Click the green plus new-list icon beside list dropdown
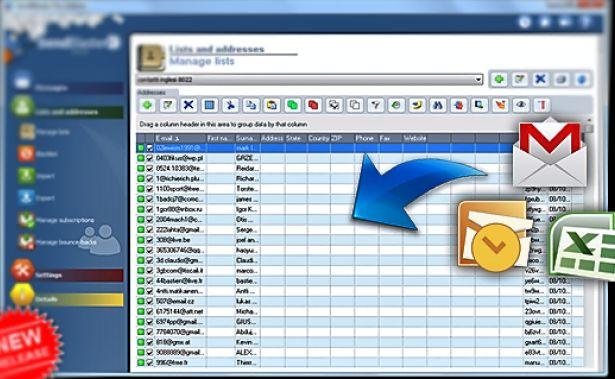The width and height of the screenshot is (615, 379). click(x=499, y=80)
